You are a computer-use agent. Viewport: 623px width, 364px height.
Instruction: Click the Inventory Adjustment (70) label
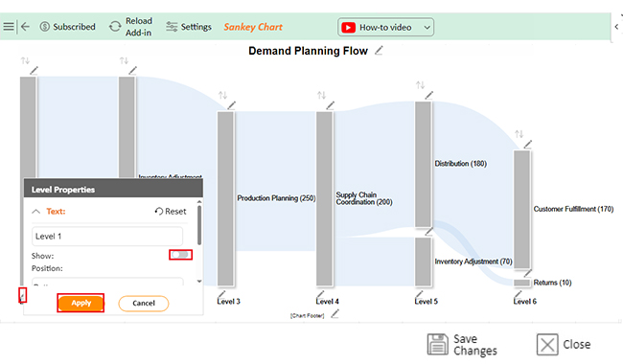point(473,262)
